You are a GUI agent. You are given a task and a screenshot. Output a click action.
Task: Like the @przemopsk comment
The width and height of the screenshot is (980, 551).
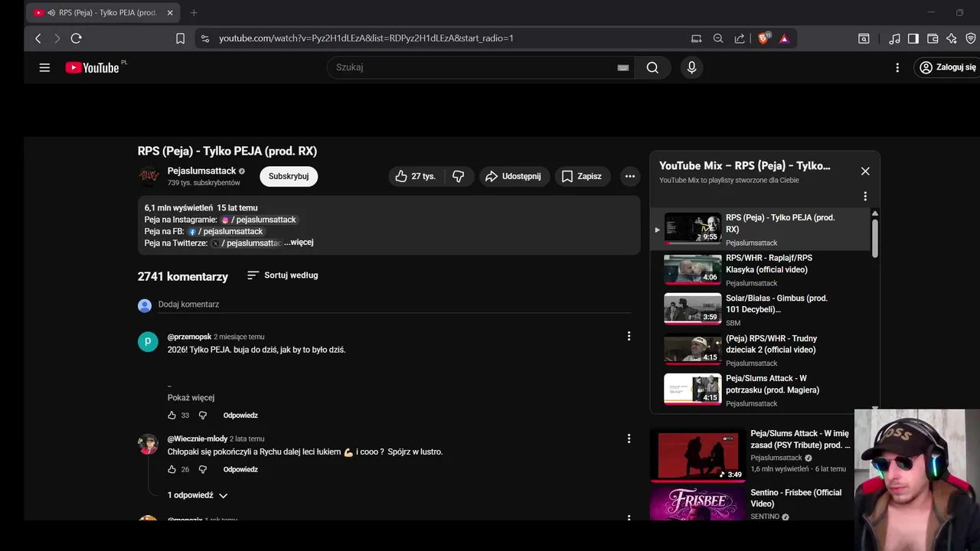coord(172,416)
